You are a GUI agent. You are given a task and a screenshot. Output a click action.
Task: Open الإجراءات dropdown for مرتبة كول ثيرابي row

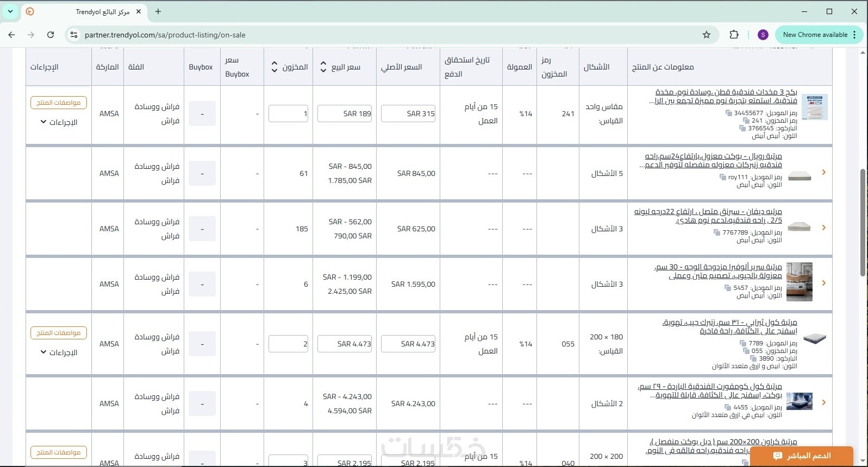(59, 352)
